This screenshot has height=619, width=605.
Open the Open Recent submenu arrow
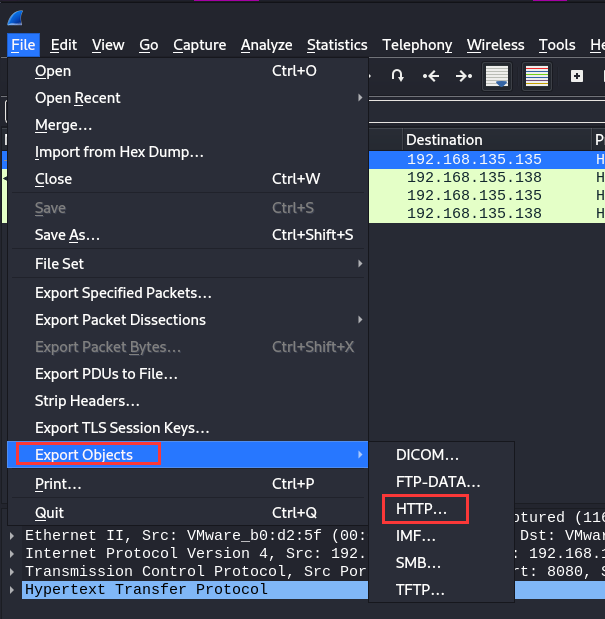pos(360,98)
